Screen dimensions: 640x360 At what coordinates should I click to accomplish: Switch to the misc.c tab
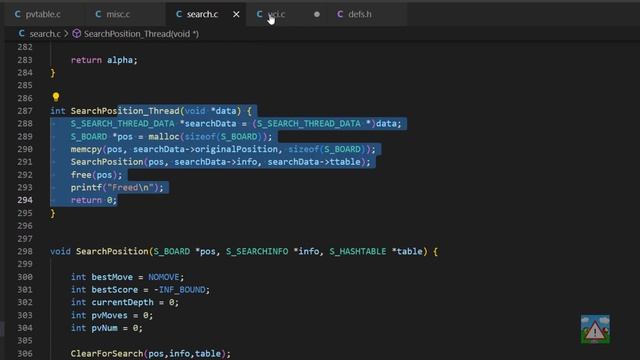coord(118,14)
